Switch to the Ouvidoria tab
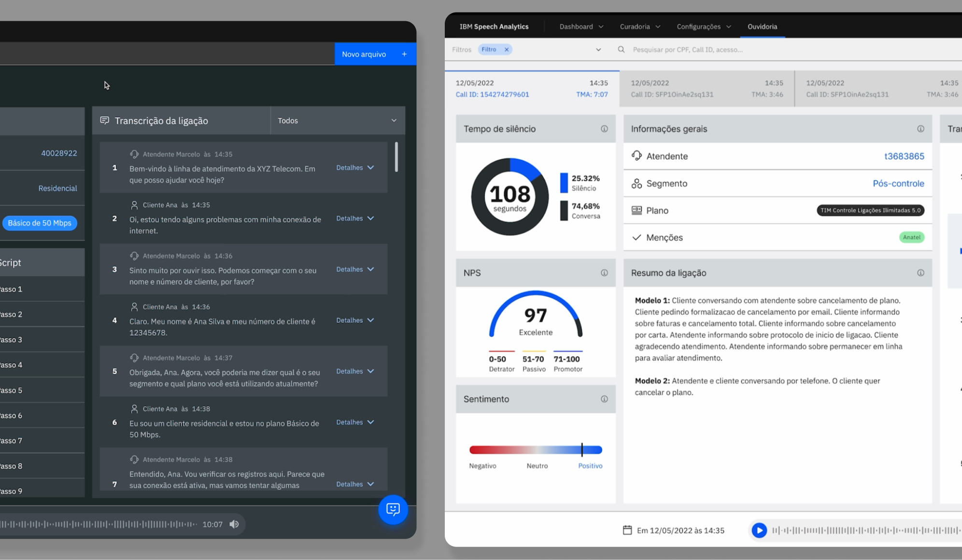 click(x=762, y=27)
